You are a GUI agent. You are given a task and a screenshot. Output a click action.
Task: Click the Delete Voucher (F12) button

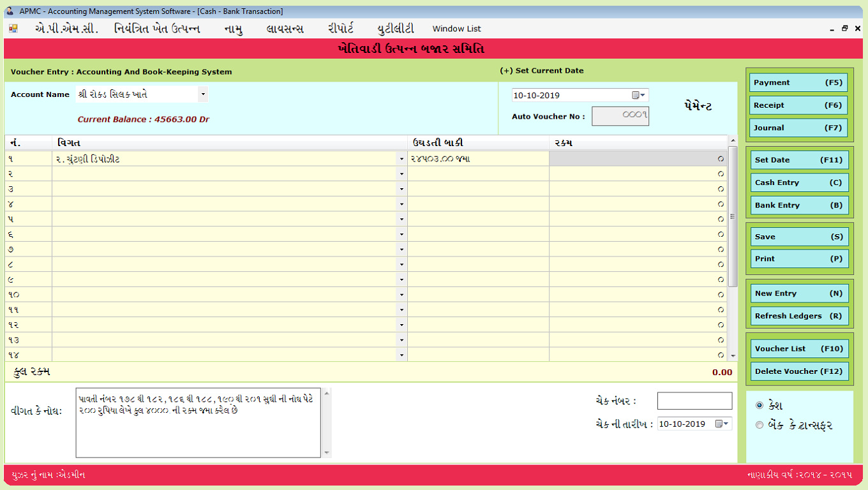799,371
